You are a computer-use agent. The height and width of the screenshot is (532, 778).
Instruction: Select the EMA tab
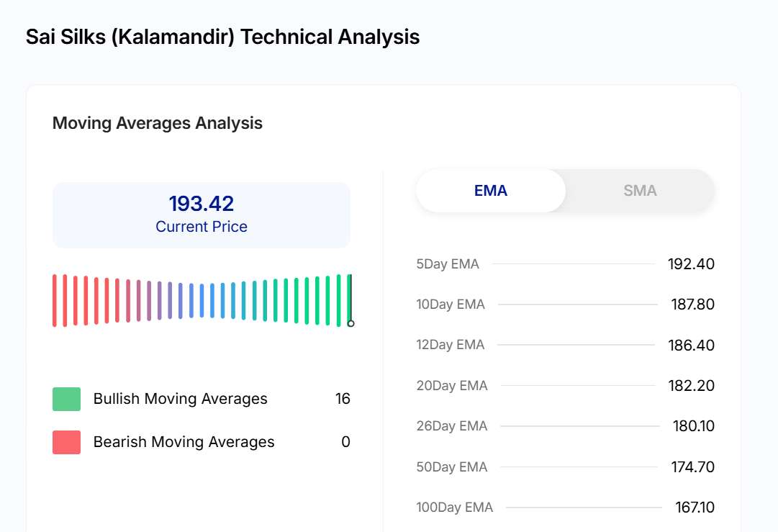(x=491, y=191)
